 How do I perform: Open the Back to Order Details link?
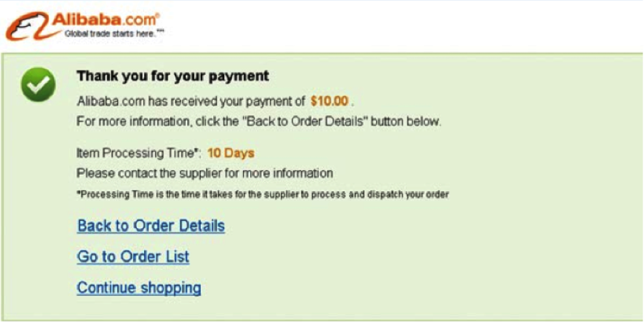click(x=151, y=226)
